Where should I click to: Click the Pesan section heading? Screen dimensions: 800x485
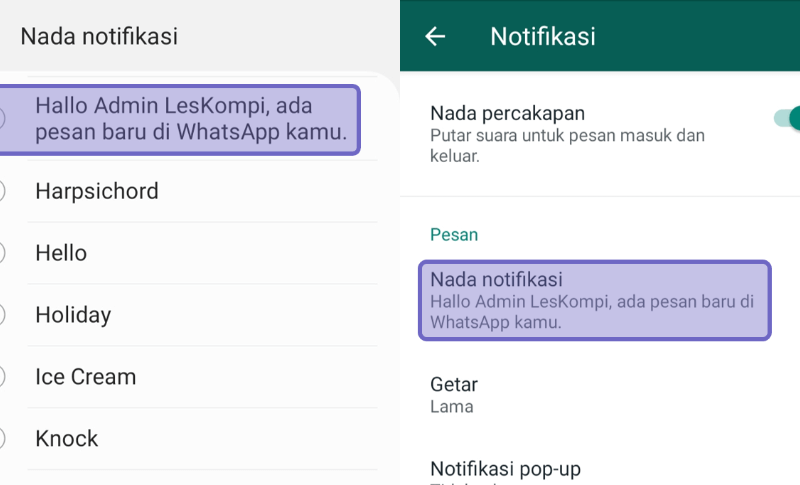click(x=454, y=235)
